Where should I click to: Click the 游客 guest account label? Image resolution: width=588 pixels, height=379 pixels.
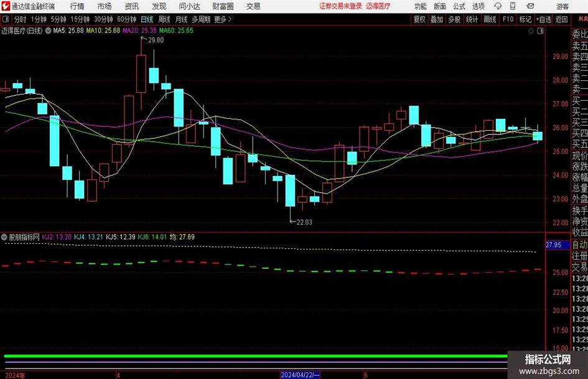coord(562,6)
